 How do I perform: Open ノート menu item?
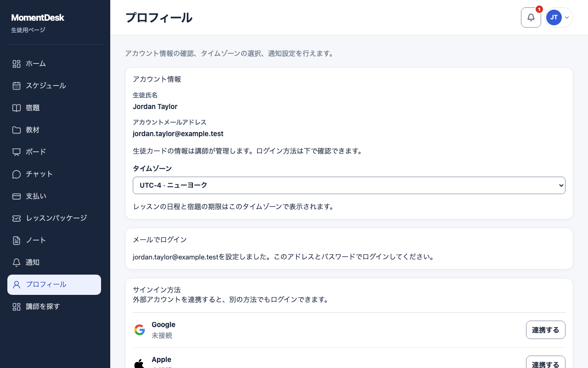coord(54,241)
